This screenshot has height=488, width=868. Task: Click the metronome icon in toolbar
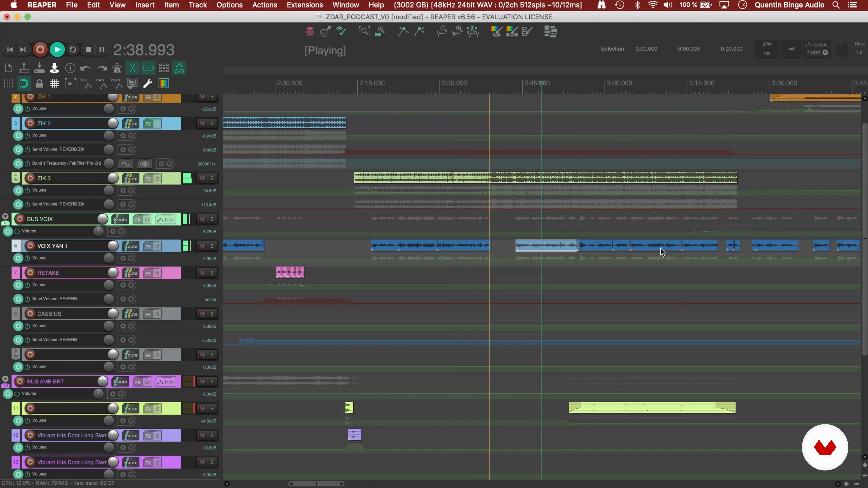pos(117,68)
